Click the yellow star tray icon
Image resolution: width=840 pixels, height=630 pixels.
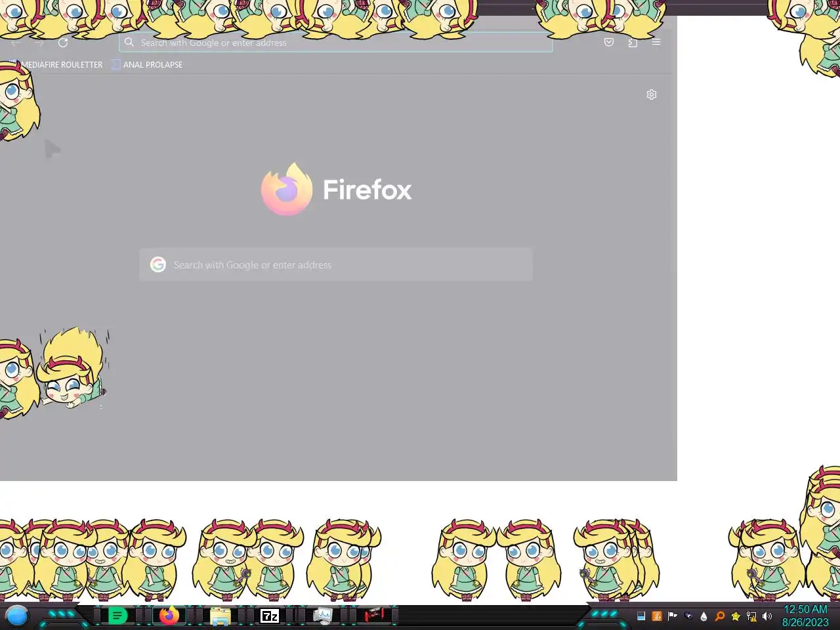click(736, 616)
